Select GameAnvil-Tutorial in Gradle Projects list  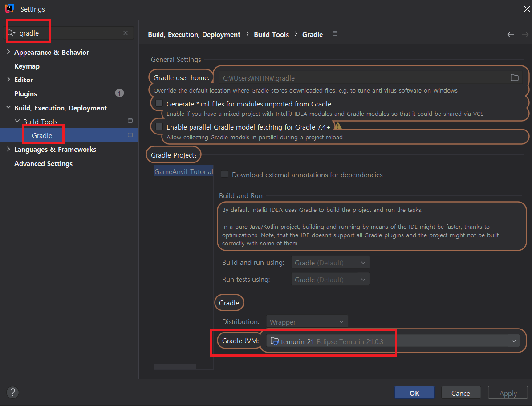(183, 171)
